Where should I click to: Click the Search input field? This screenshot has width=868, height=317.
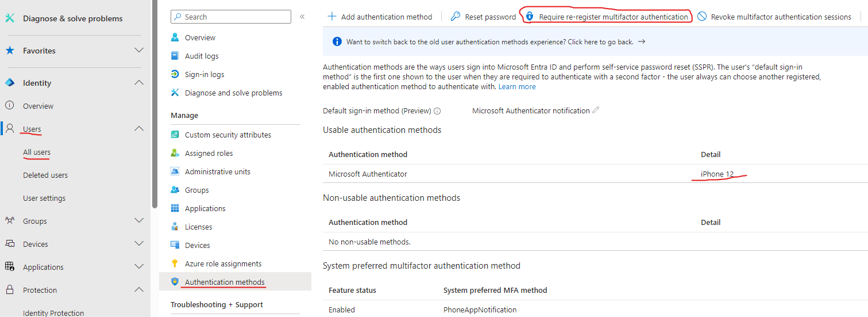[231, 17]
